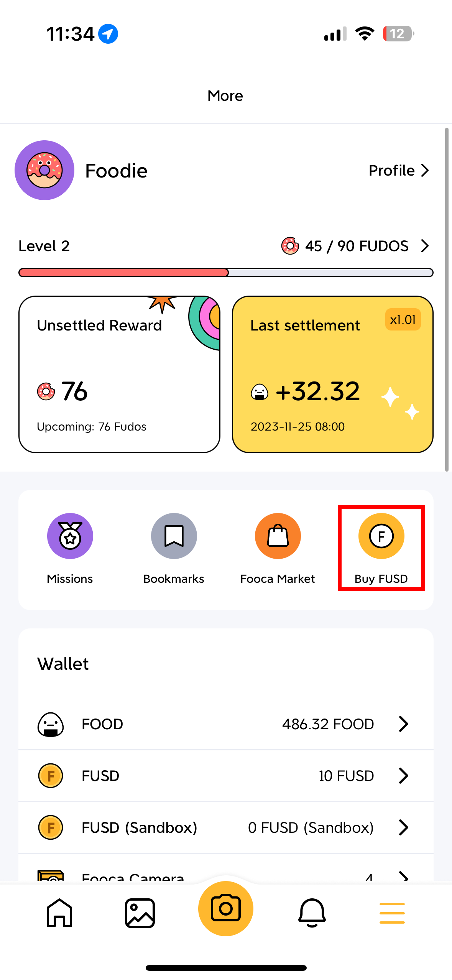
Task: Tap the hamburger menu icon
Action: [392, 913]
